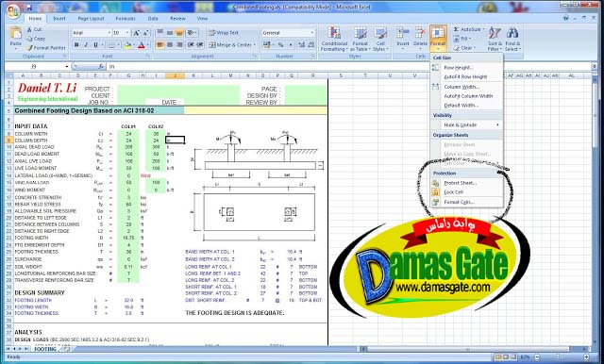The image size is (604, 364).
Task: Switch to the Formulas tab
Action: coord(126,19)
